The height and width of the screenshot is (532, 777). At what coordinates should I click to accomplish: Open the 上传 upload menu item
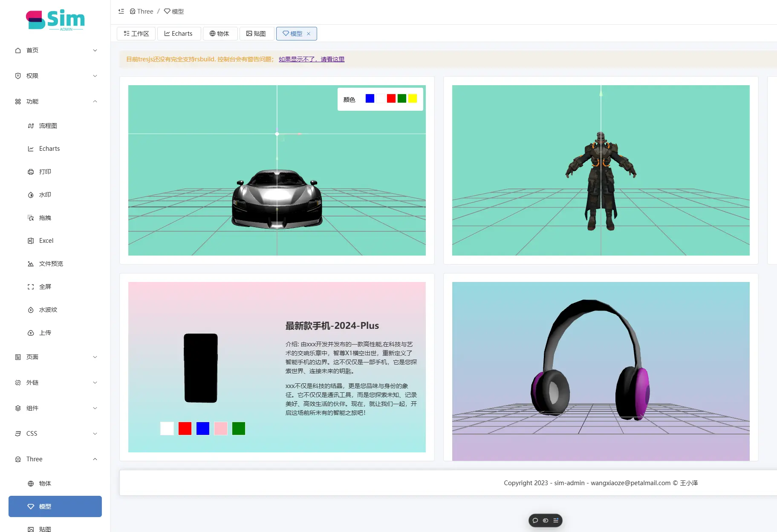click(x=55, y=333)
